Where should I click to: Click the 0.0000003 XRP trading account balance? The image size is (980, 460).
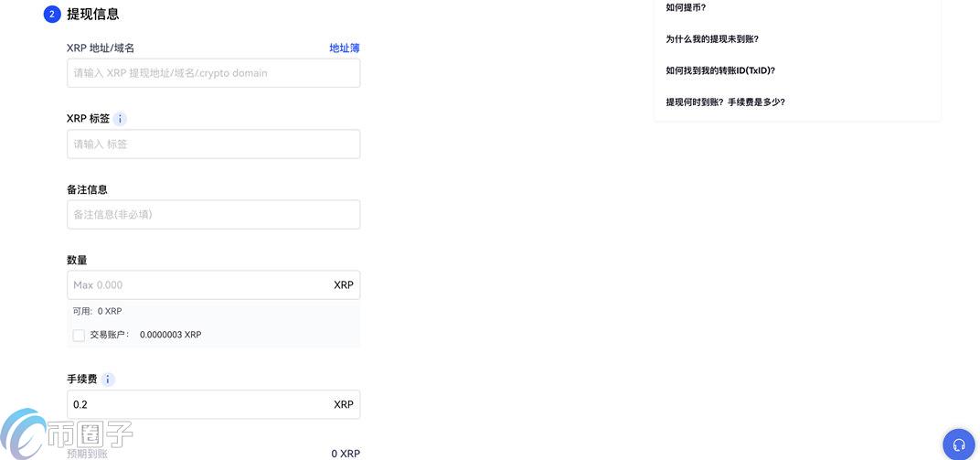pos(170,336)
